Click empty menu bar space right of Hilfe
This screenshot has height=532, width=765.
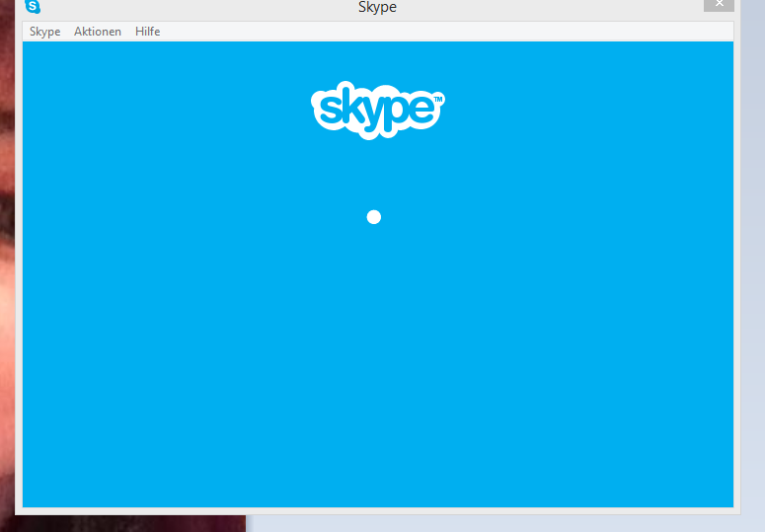coord(444,32)
